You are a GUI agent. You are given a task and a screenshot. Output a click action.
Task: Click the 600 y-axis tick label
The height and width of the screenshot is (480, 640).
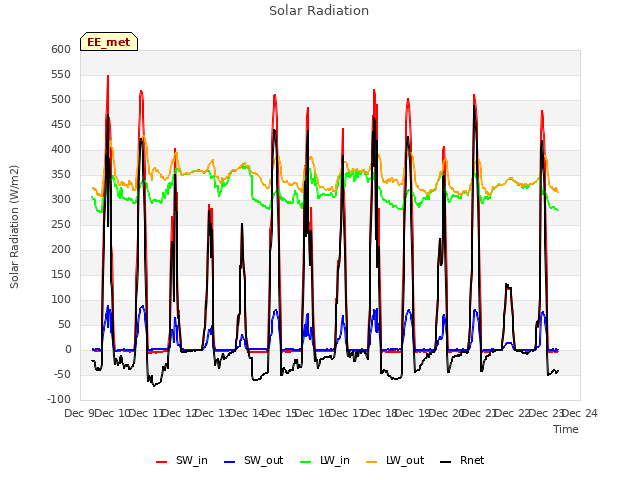click(61, 49)
